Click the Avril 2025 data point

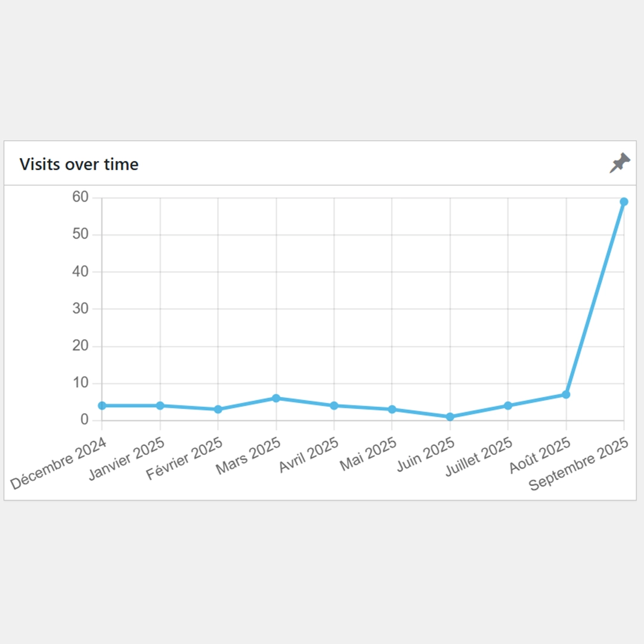[x=334, y=405]
